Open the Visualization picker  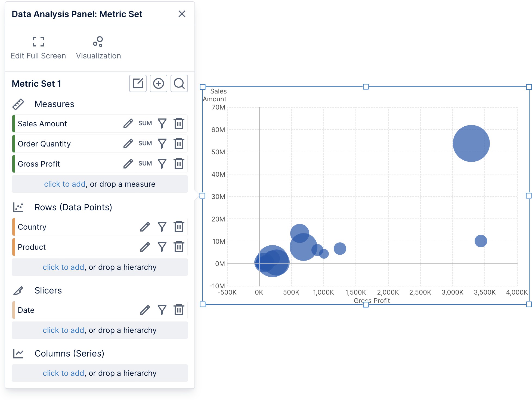point(98,48)
